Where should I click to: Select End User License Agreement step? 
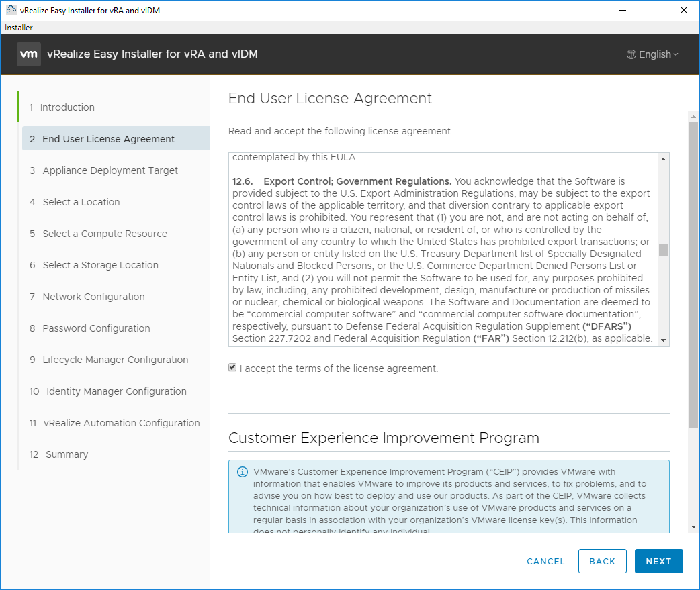click(x=116, y=139)
